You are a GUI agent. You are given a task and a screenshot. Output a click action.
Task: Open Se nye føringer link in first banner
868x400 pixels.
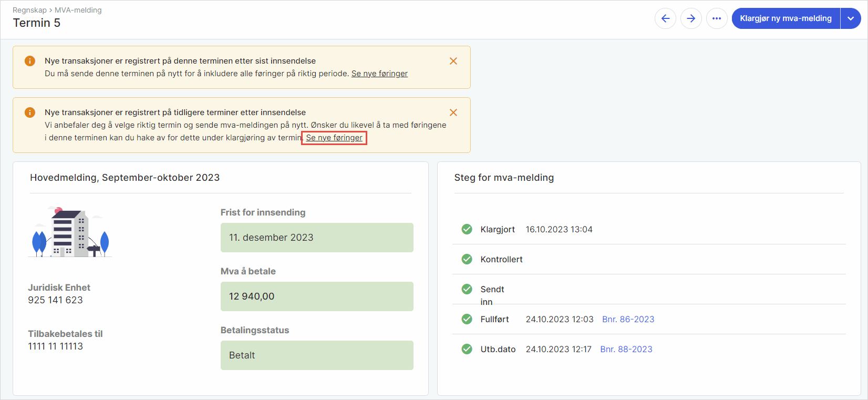[379, 74]
